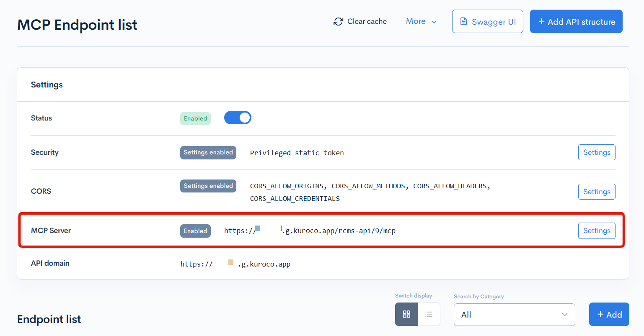Open the More dropdown menu
The width and height of the screenshot is (644, 336).
421,21
